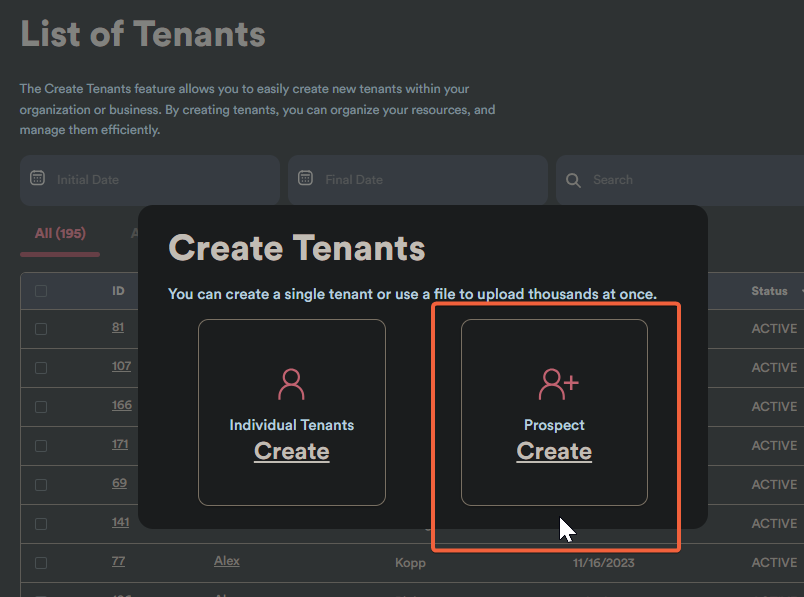Open tenant ID 107 link
The image size is (804, 597).
121,366
